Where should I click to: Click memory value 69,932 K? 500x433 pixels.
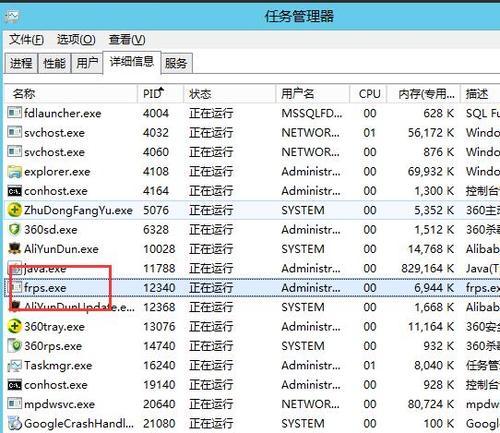pos(431,172)
